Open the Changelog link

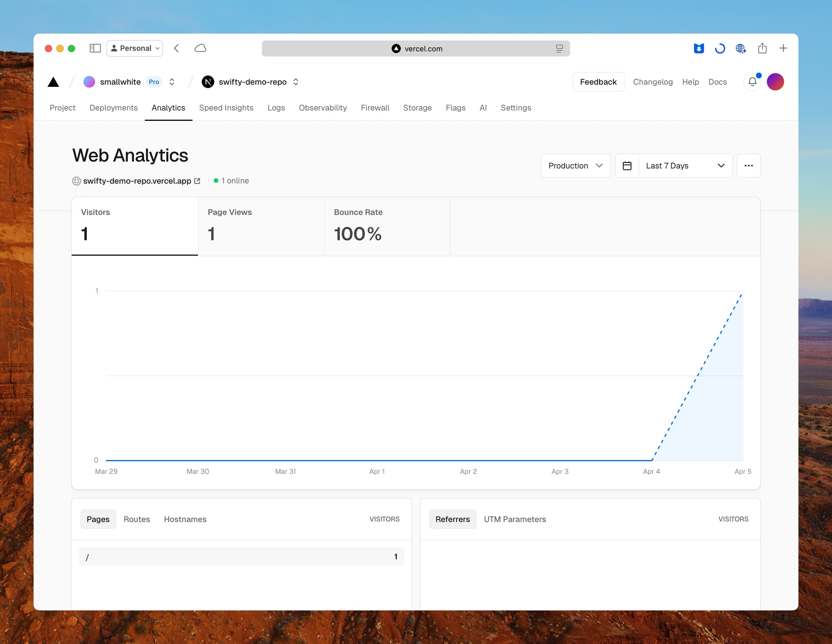pos(653,82)
